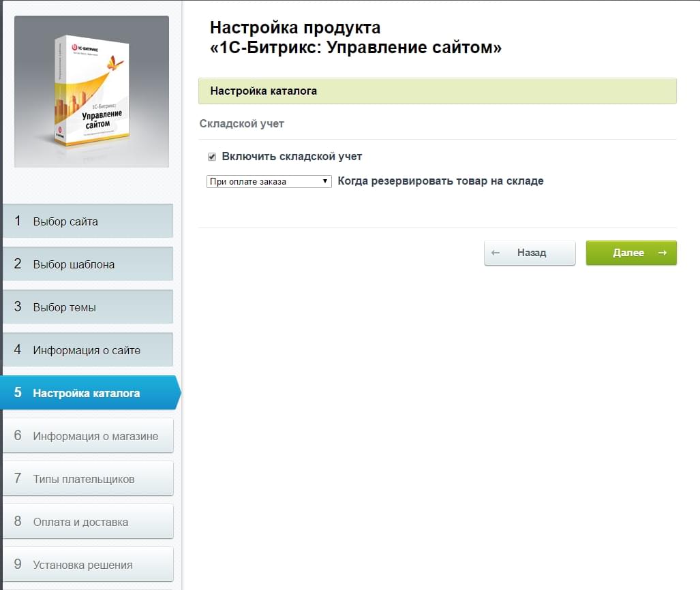Open the При оплате заказа dropdown
The height and width of the screenshot is (590, 700).
[x=269, y=181]
